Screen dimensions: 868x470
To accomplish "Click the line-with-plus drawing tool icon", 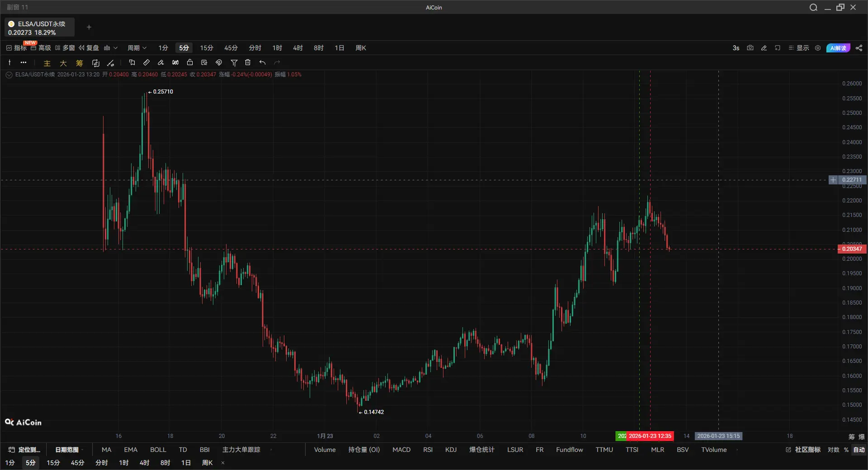I will tap(111, 63).
